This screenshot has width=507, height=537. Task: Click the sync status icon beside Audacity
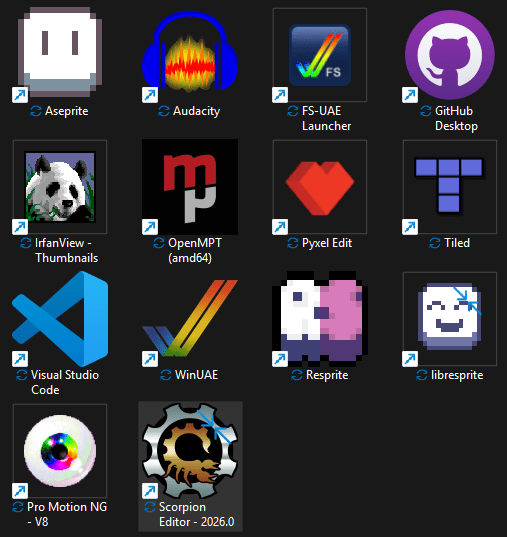164,111
